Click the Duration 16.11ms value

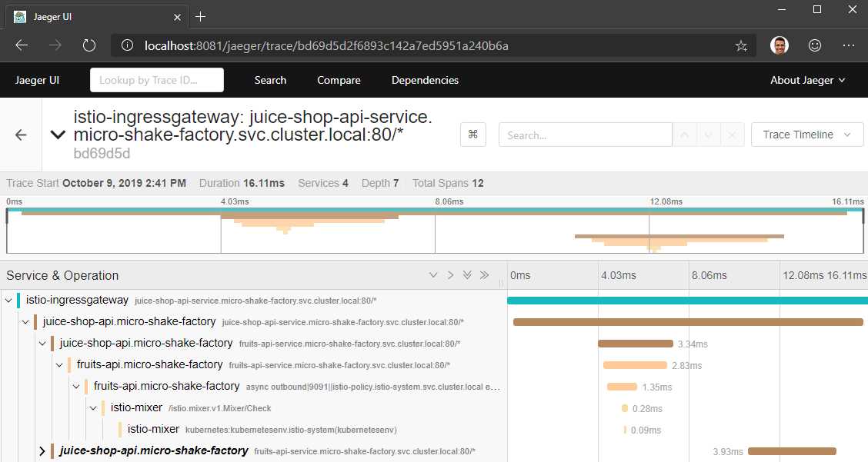tap(263, 183)
